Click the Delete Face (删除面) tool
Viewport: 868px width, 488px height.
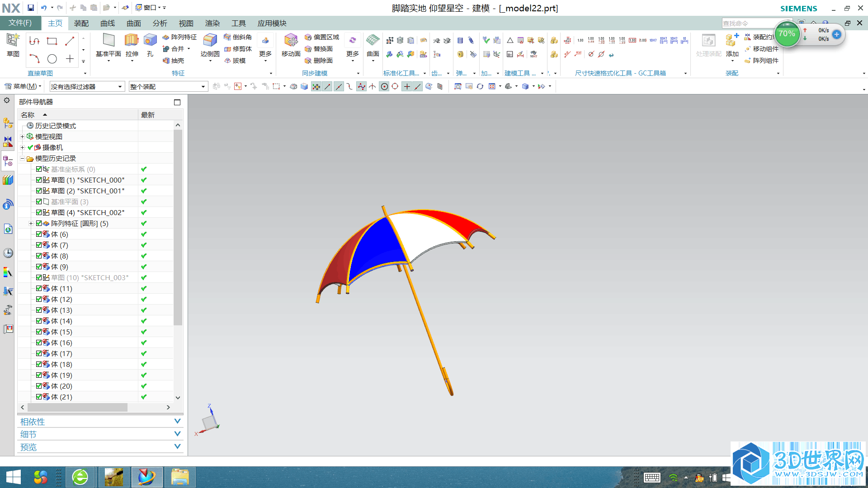[319, 61]
